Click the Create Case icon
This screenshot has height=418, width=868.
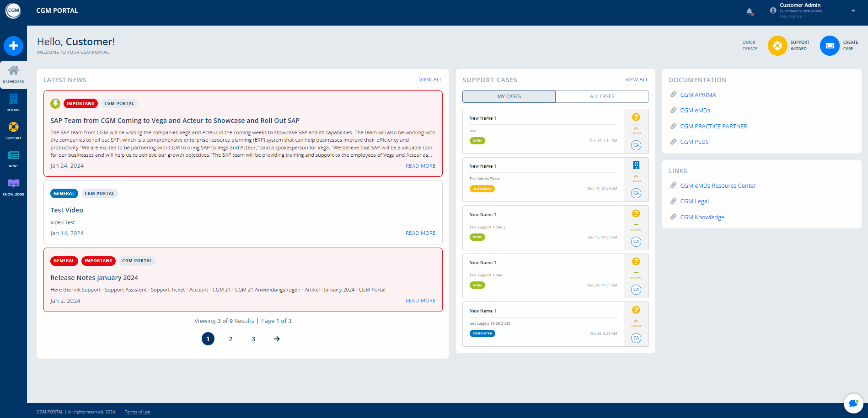tap(830, 45)
